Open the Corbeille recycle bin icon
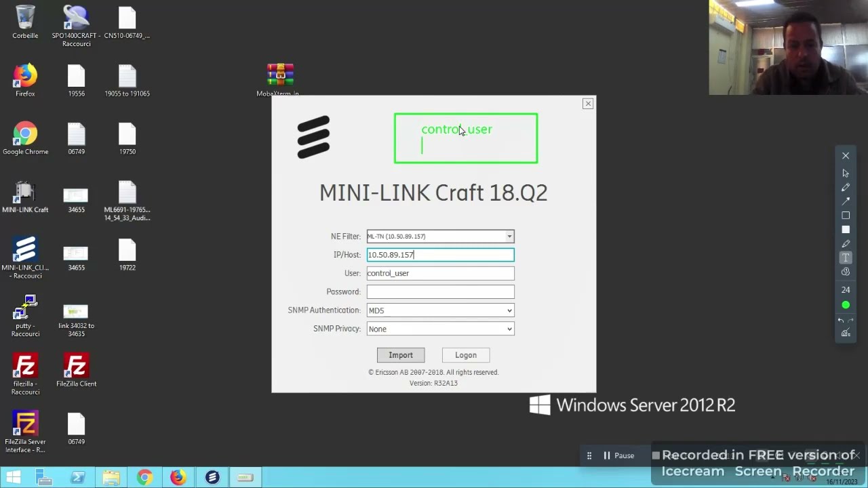 pos(25,22)
